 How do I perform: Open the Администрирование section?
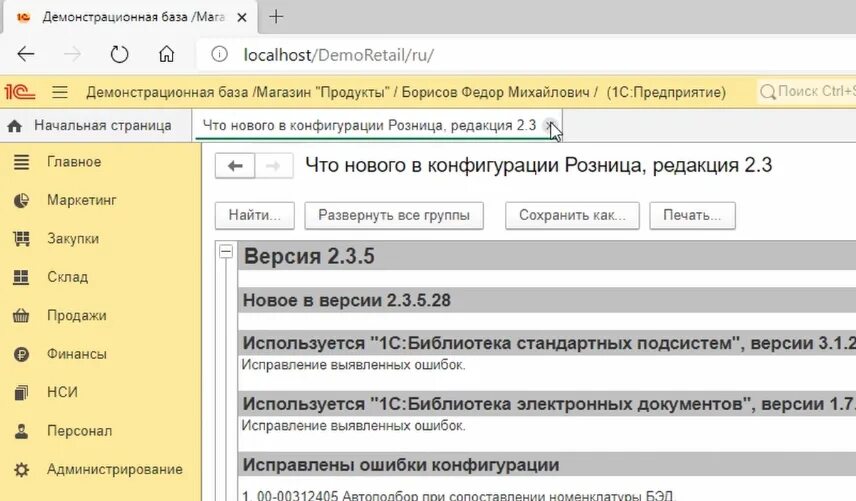point(115,469)
